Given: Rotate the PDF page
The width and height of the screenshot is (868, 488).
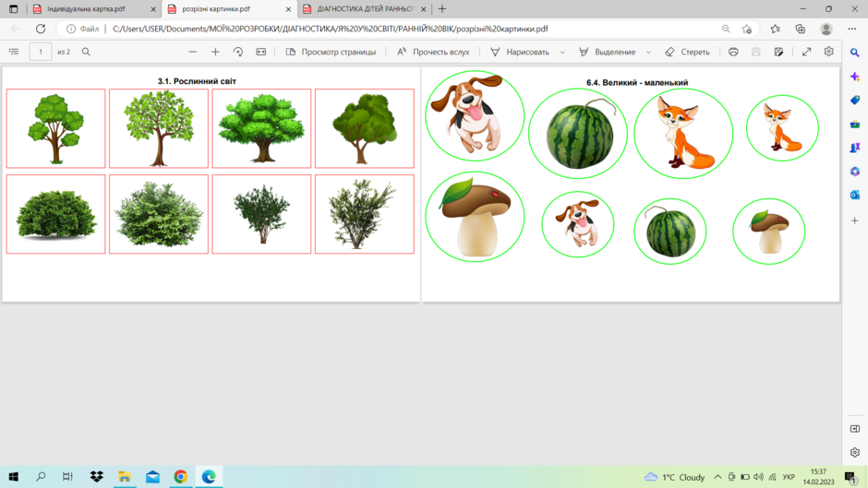Looking at the screenshot, I should [x=238, y=52].
